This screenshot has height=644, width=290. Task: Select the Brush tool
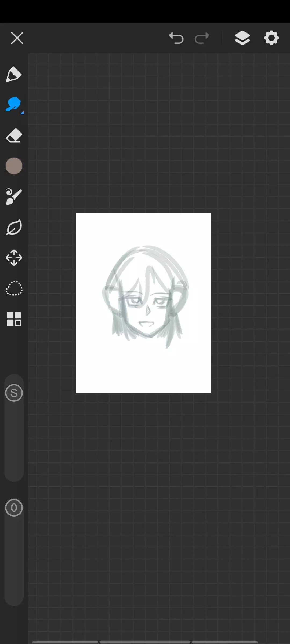14,74
